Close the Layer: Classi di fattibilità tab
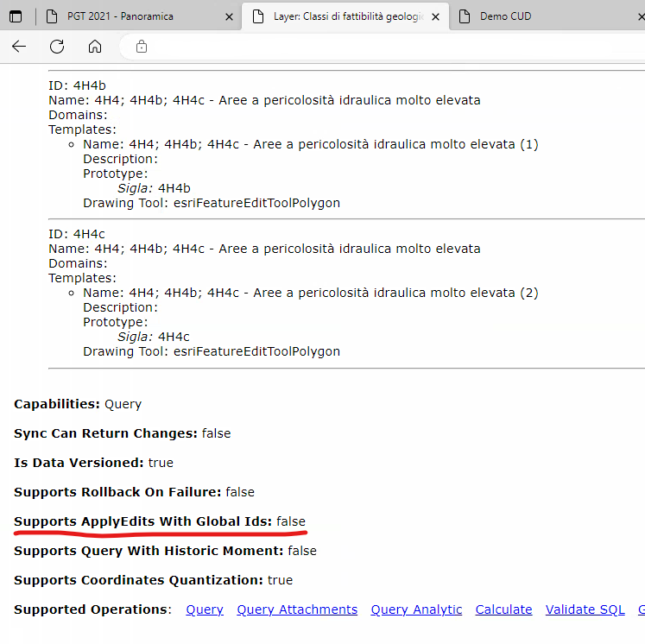 [x=436, y=17]
